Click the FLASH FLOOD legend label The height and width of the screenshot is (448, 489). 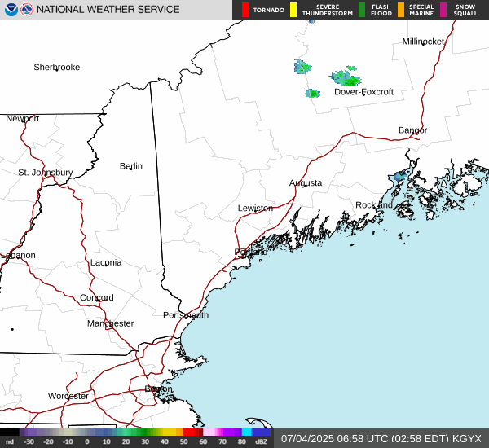[x=381, y=10]
